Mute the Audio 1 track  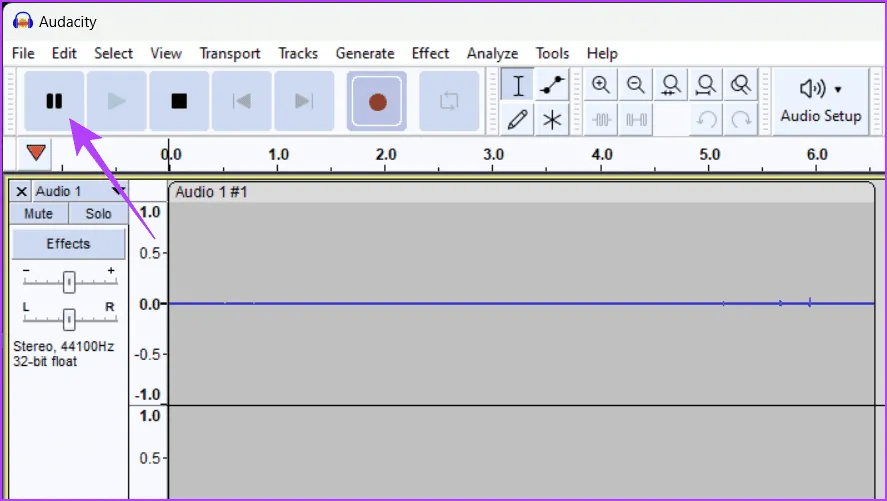click(39, 214)
